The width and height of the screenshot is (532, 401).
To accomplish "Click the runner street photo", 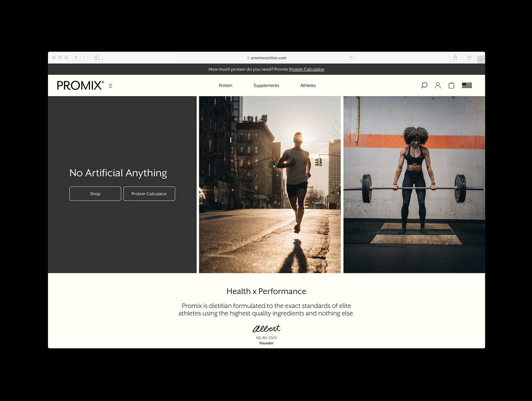I will [270, 185].
